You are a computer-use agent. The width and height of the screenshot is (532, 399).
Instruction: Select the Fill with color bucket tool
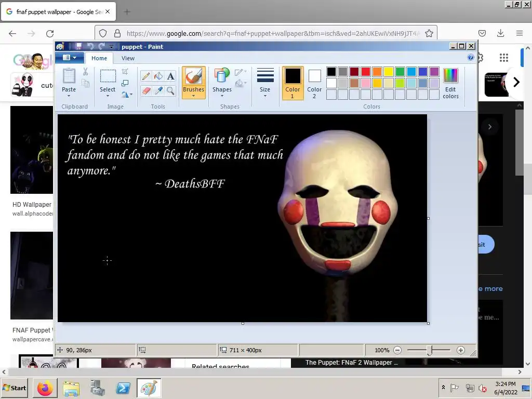[x=158, y=76]
